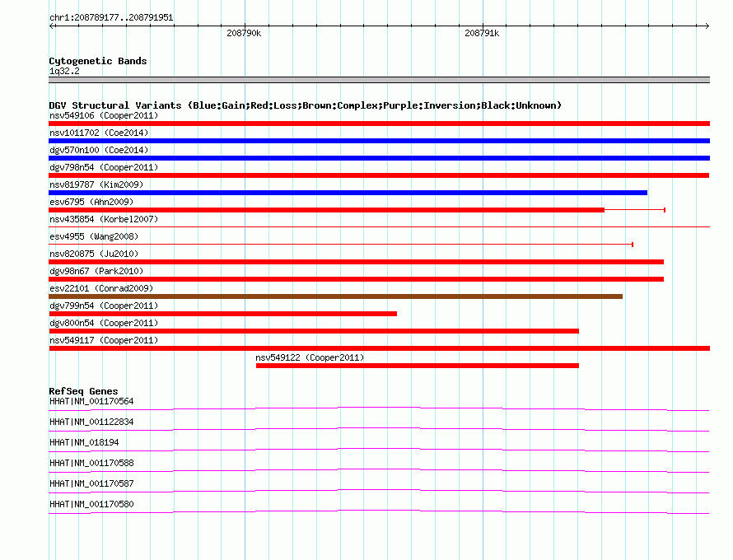Click the DGV Structural Variants track title
Image resolution: width=733 pixels, height=560 pixels.
[306, 105]
